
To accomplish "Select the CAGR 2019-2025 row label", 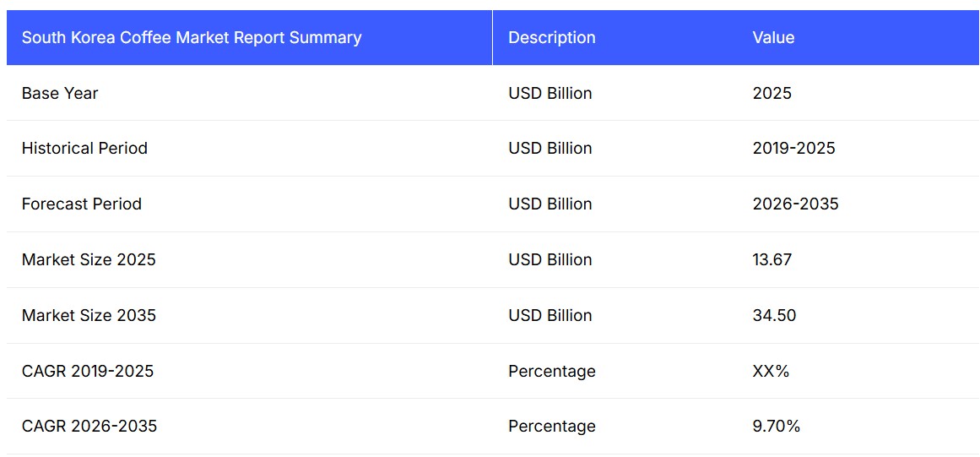I will tap(88, 372).
